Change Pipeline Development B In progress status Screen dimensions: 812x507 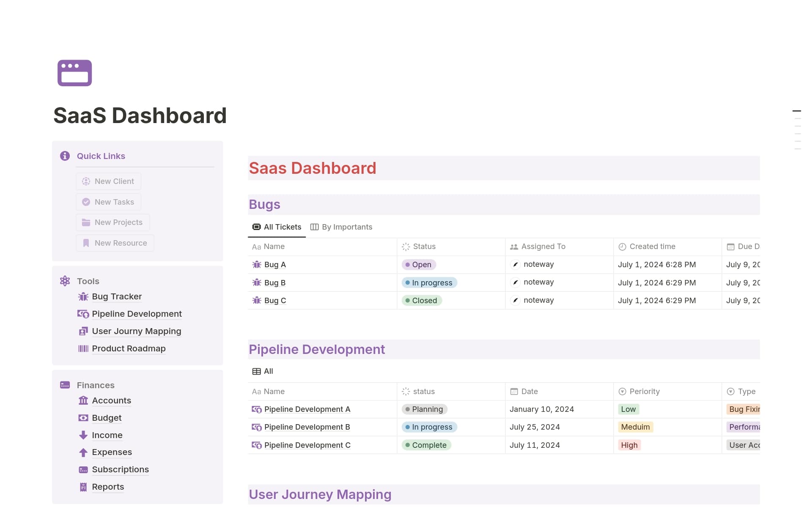tap(429, 427)
